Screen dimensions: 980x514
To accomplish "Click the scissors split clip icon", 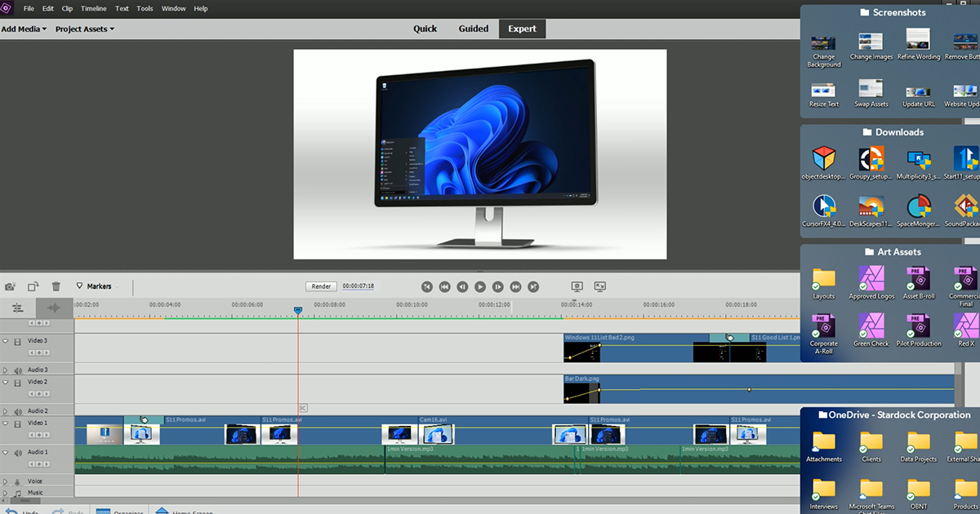I will [x=302, y=407].
